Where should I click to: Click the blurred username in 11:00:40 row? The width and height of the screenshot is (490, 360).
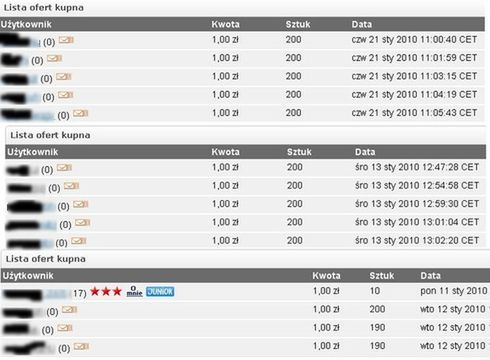[x=21, y=41]
